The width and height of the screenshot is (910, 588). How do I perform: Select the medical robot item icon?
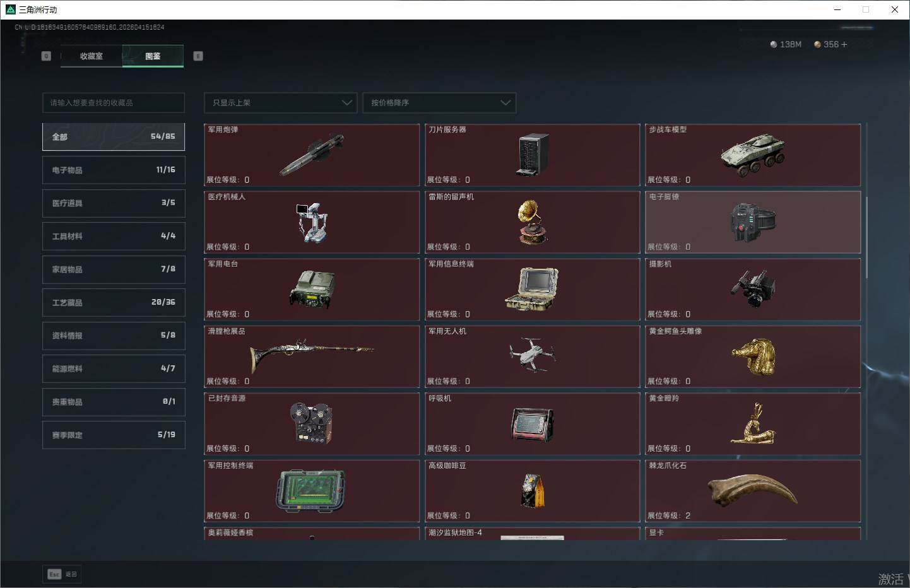(x=311, y=222)
